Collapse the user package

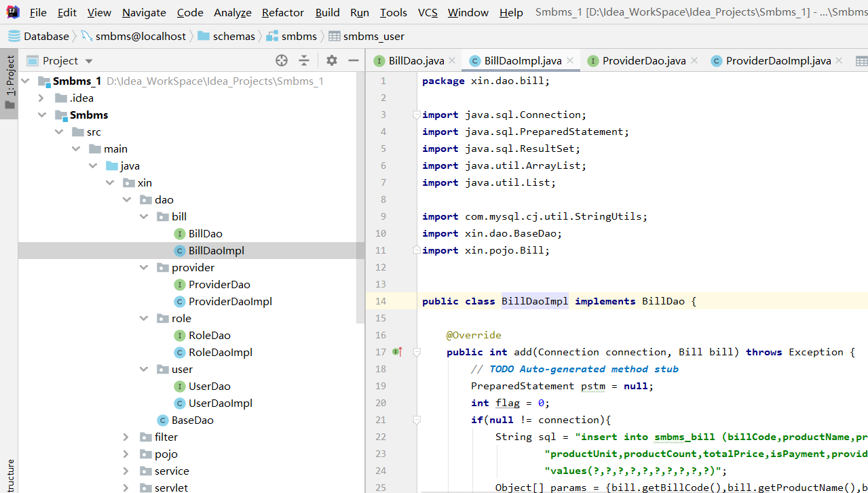click(143, 369)
